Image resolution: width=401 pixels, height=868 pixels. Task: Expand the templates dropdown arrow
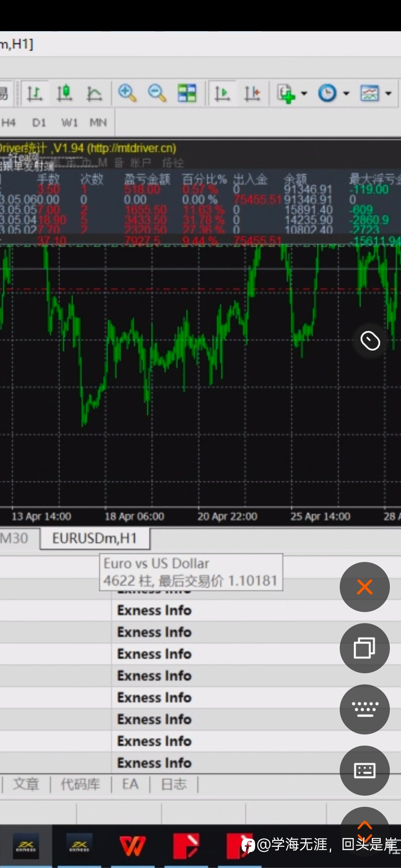[x=388, y=93]
